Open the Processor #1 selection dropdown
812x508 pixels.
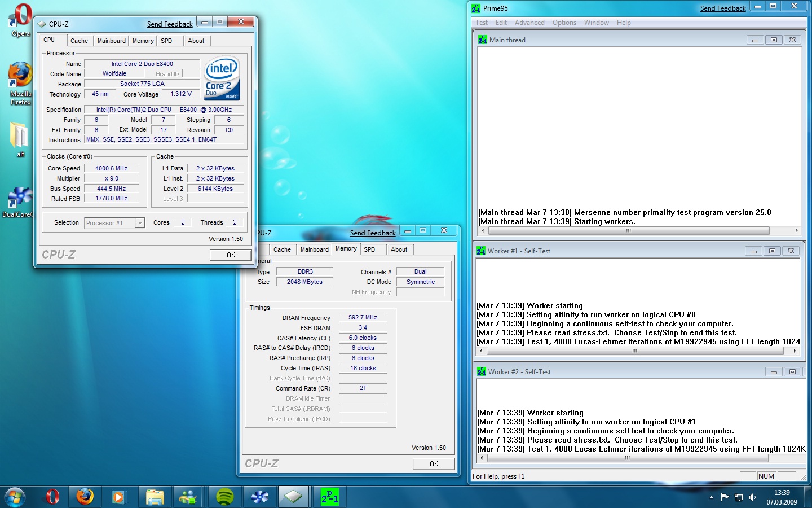coord(114,223)
